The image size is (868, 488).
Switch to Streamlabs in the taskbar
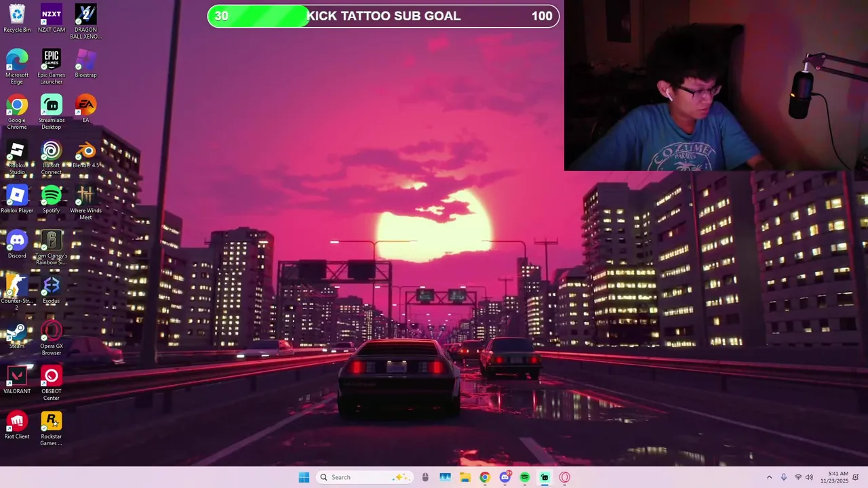point(545,477)
